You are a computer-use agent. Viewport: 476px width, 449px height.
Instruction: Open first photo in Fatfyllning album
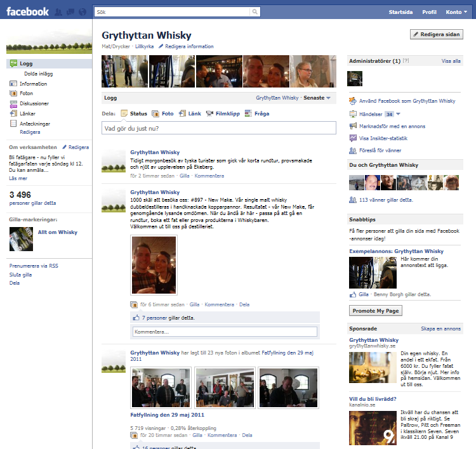[x=161, y=387]
